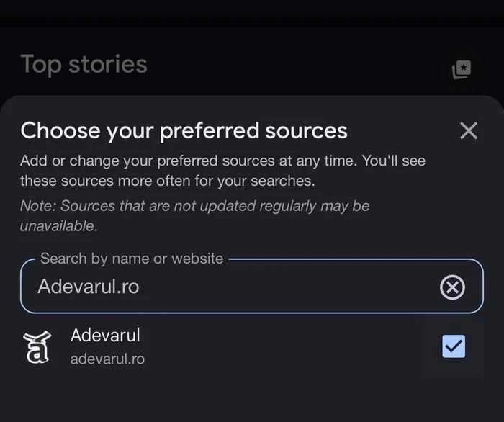Select the Adevarul result name

(105, 335)
